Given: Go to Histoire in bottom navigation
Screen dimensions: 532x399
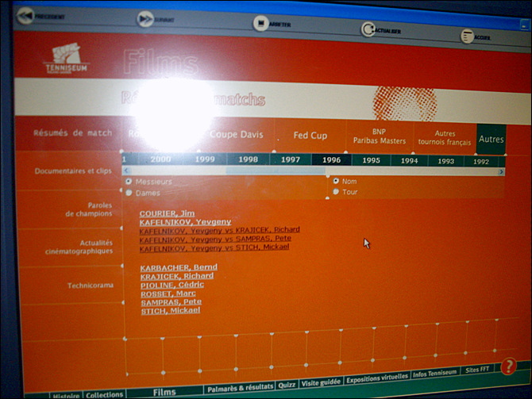Looking at the screenshot, I should pyautogui.click(x=67, y=396).
